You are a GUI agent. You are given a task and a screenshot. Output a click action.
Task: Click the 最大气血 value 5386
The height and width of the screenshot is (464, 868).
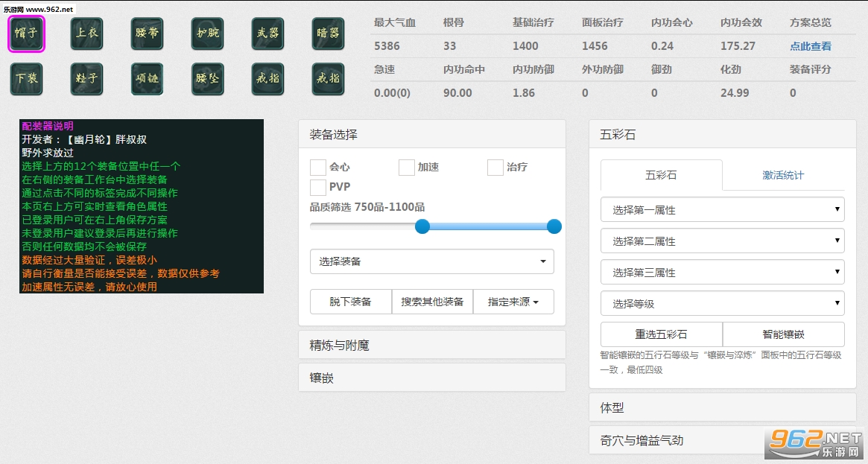coord(387,46)
